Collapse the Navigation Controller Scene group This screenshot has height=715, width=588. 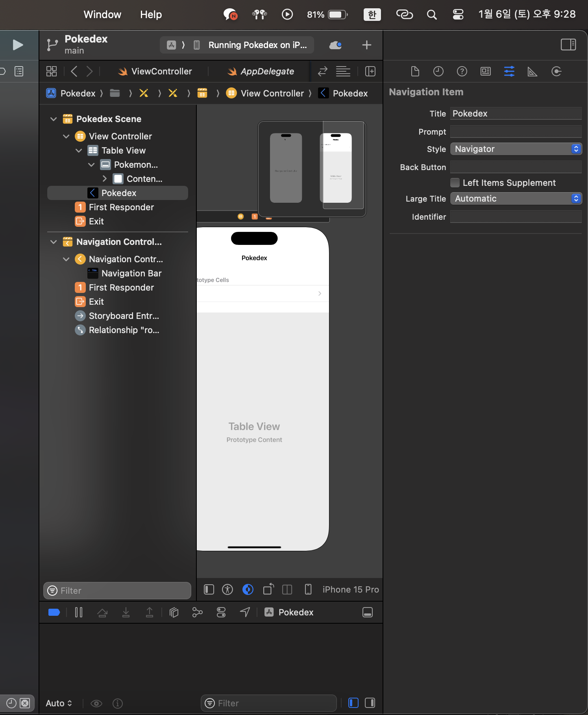tap(54, 242)
